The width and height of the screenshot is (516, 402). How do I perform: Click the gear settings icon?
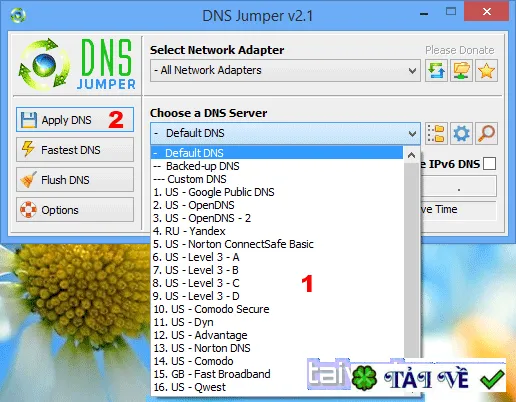point(461,134)
